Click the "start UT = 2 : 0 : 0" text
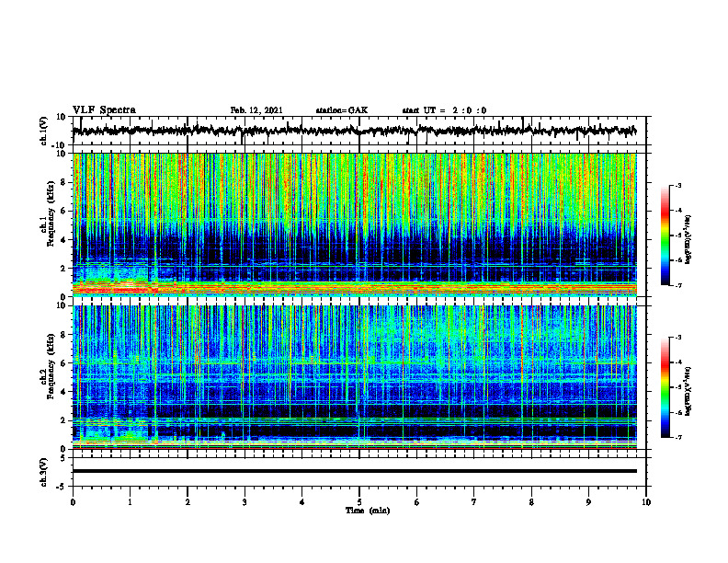Image resolution: width=728 pixels, height=563 pixels. (x=444, y=110)
